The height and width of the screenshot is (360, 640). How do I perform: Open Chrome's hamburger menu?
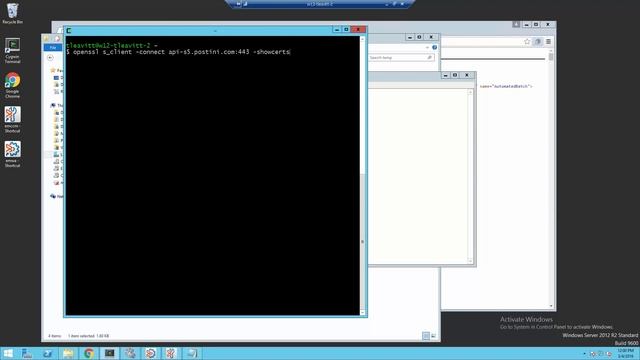(548, 42)
